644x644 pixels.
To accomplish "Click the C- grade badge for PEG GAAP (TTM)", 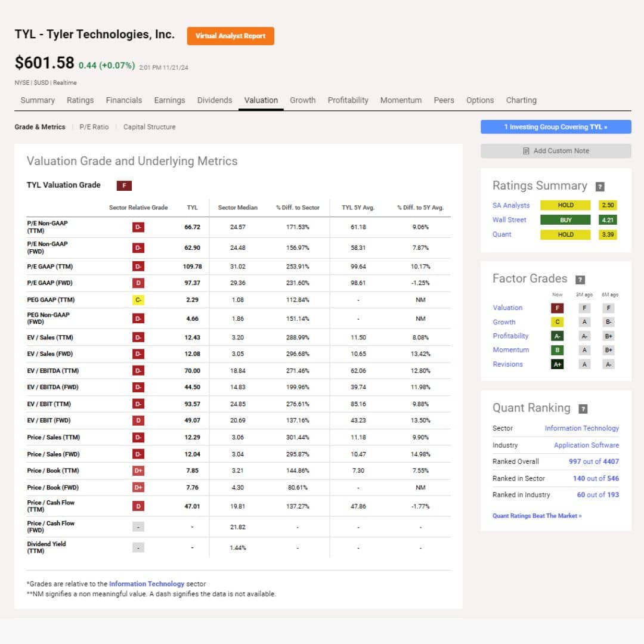I will [138, 300].
